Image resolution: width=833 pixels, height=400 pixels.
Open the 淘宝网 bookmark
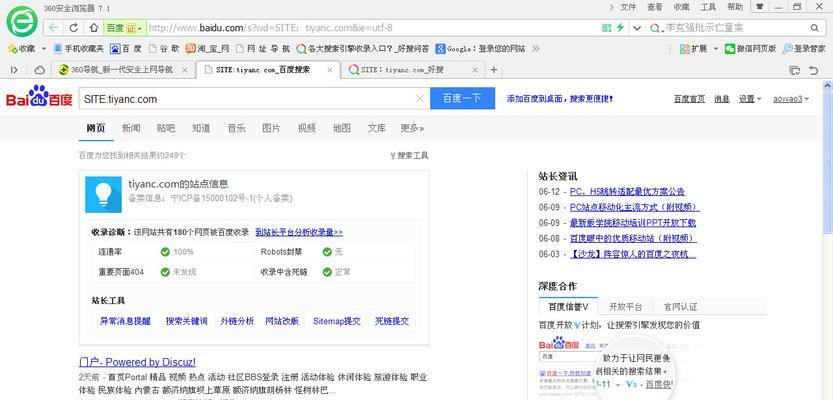coord(208,48)
